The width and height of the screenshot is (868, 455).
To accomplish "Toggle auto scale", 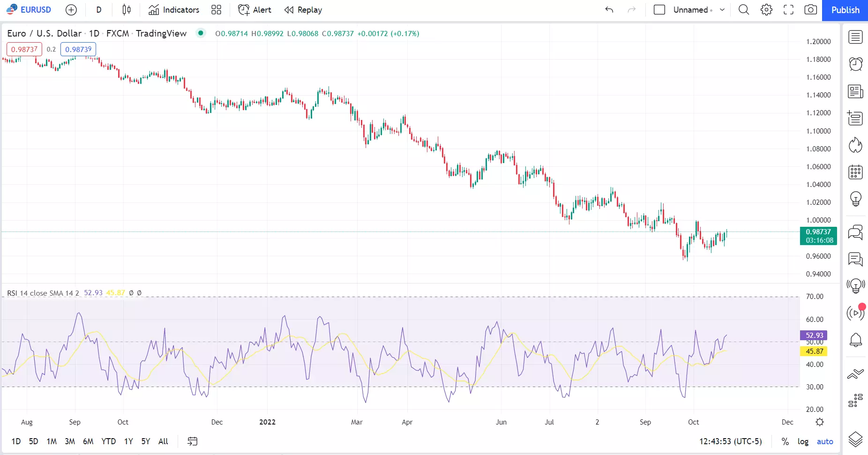I will [825, 441].
